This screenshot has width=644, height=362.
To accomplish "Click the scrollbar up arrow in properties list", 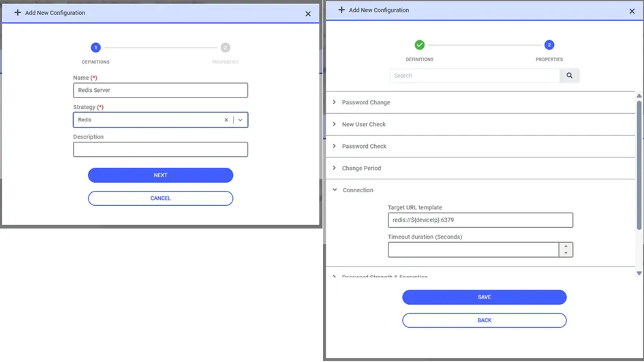I will pyautogui.click(x=639, y=95).
